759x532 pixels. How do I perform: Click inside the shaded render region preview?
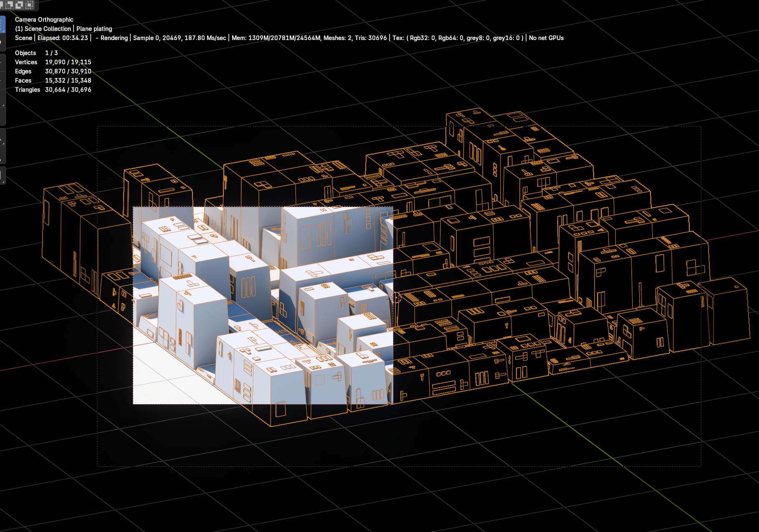tap(263, 305)
